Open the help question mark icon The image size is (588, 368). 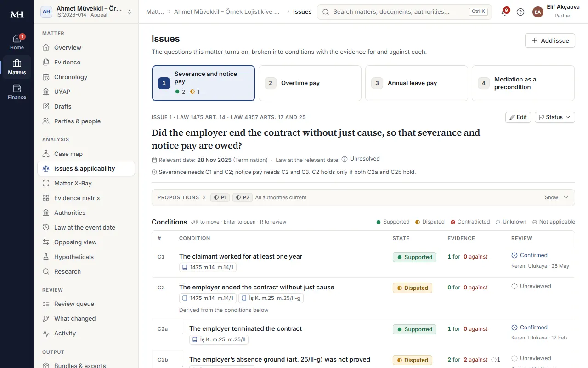point(520,12)
